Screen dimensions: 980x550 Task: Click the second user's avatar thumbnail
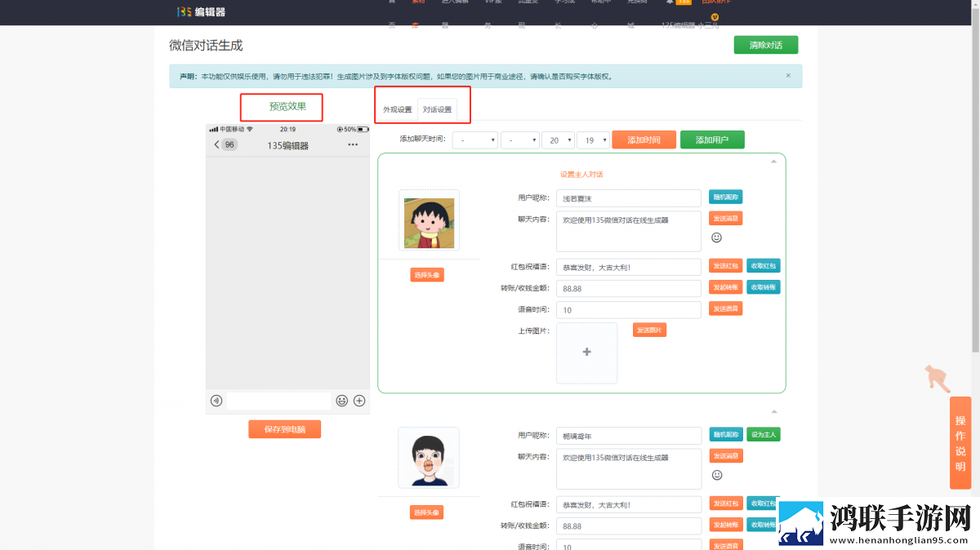coord(429,458)
